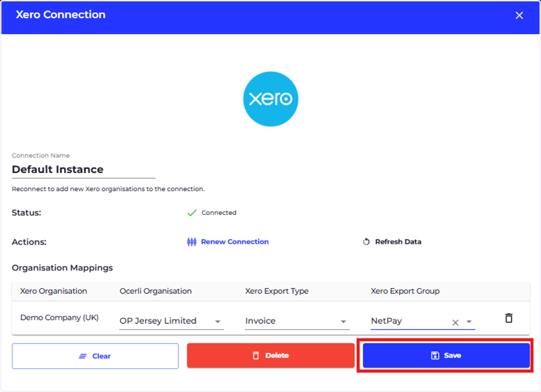The width and height of the screenshot is (541, 392).
Task: Close the Xero Connection dialog
Action: 519,15
